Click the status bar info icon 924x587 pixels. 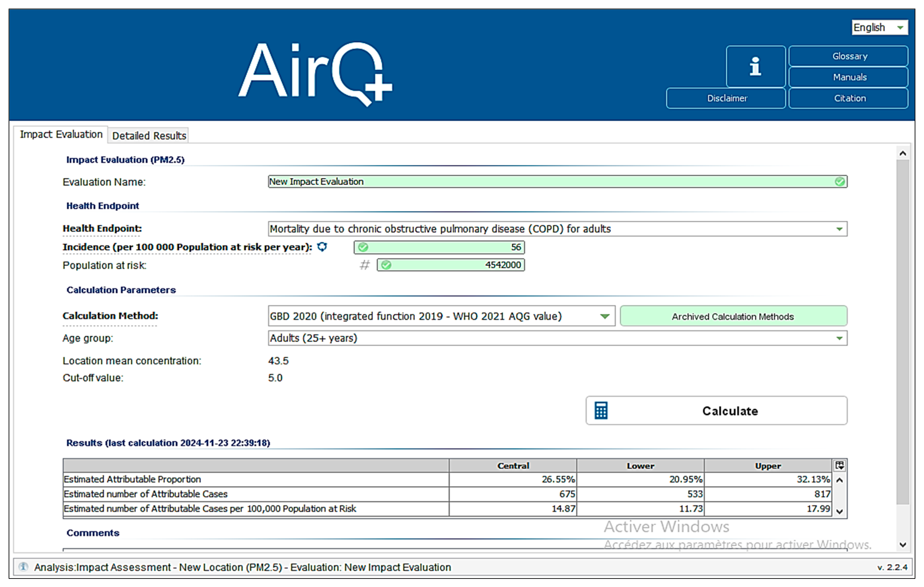(x=23, y=566)
